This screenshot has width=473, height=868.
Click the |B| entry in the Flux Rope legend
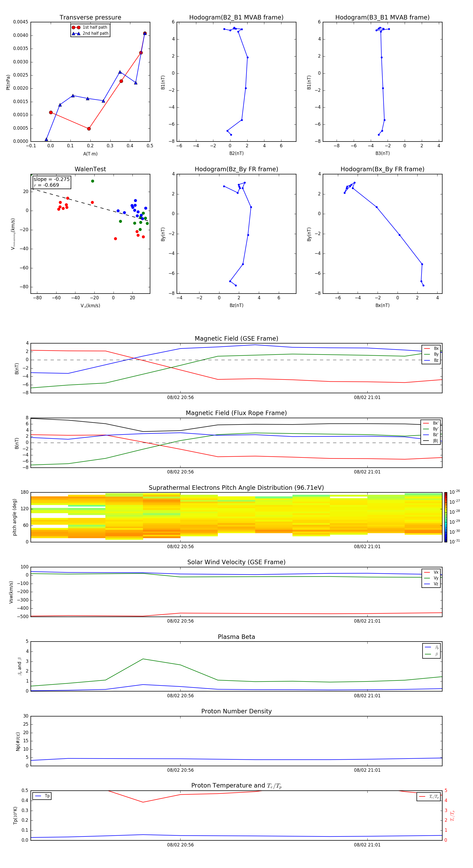[431, 441]
